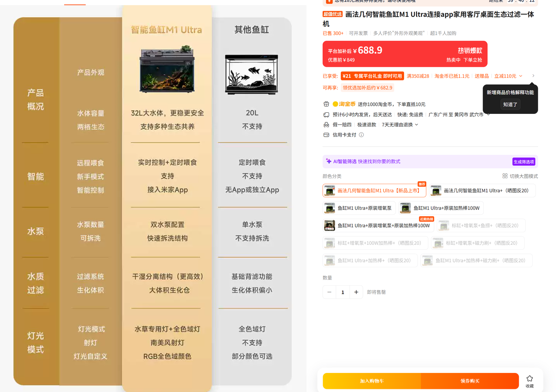560x392 pixels.
Task: Select 鱼缸M1 Ultra+原装加热棒100W option
Action: (441, 208)
